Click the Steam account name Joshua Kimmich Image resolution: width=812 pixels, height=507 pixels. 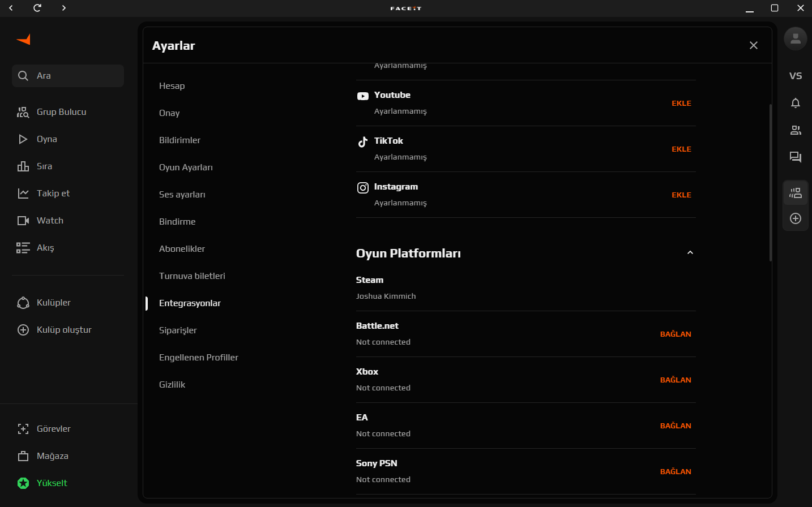(x=386, y=296)
